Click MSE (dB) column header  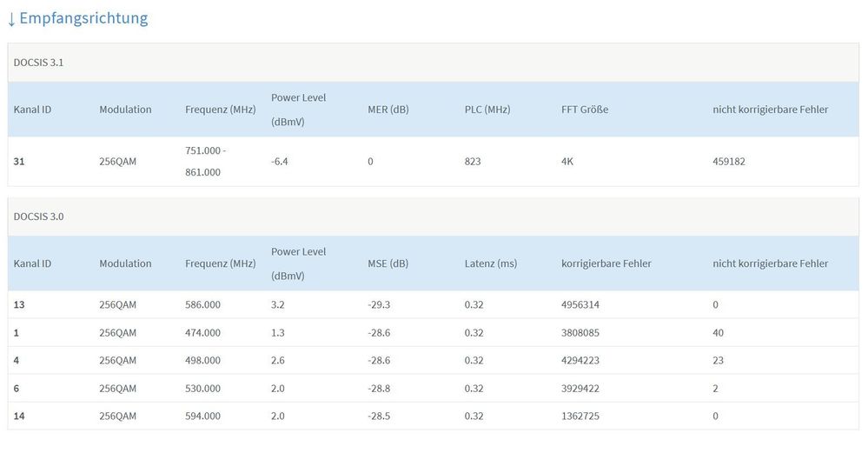(x=388, y=263)
